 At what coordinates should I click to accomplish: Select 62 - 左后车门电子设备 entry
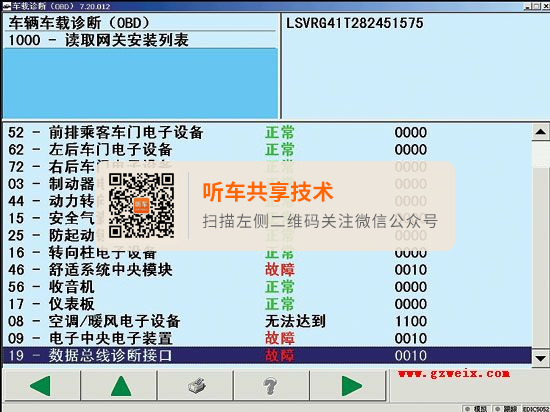coord(267,150)
